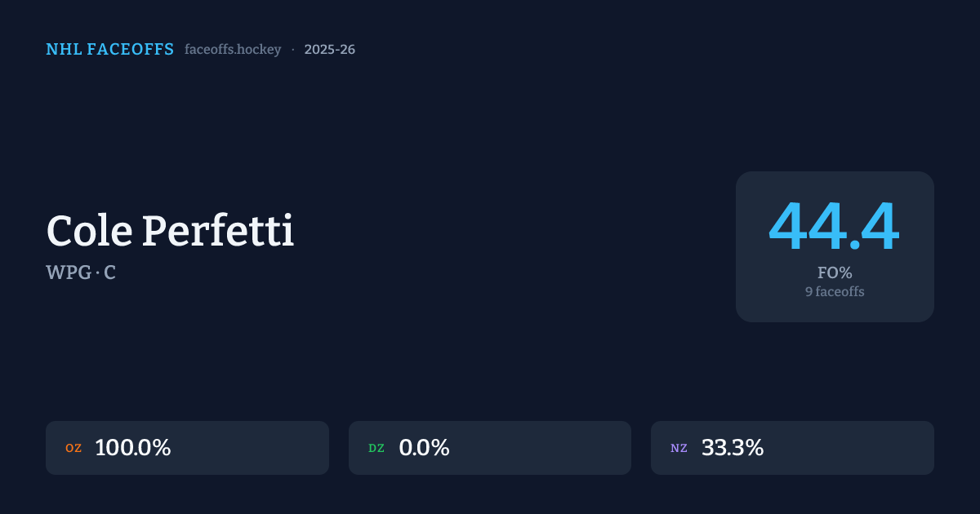Image resolution: width=980 pixels, height=514 pixels.
Task: Click the WPG team abbreviation
Action: 69,273
